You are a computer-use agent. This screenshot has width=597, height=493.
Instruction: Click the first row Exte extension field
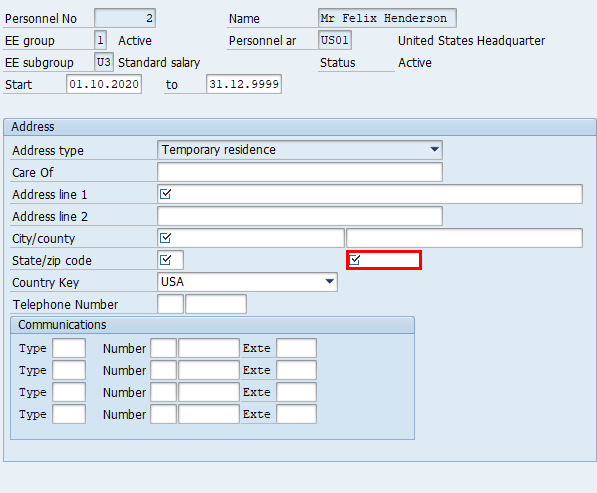coord(296,348)
